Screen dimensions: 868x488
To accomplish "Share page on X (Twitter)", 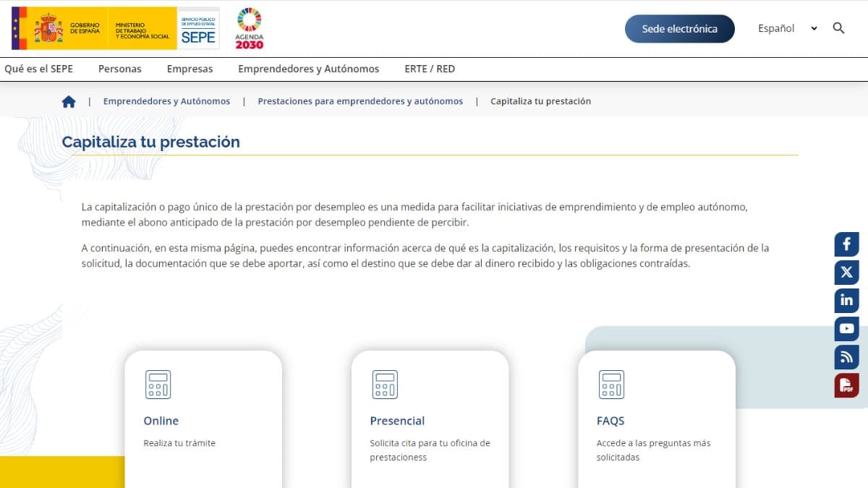I will point(846,273).
